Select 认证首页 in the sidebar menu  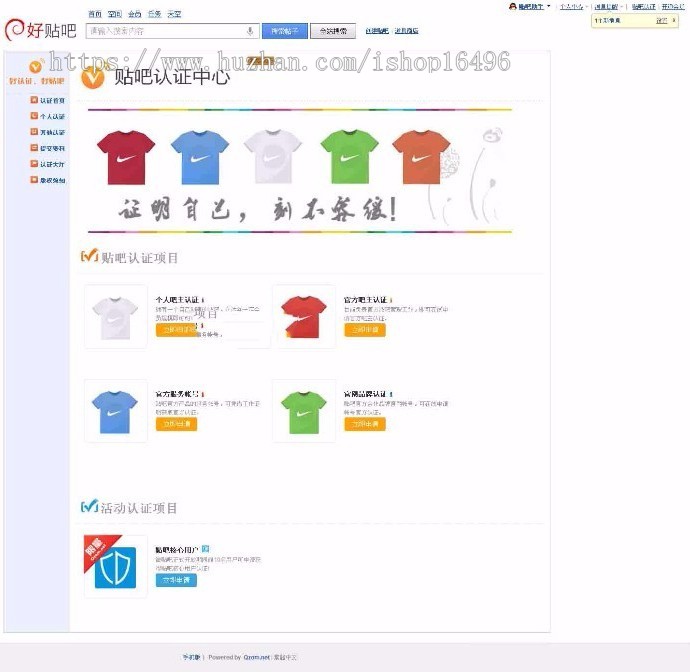52,100
